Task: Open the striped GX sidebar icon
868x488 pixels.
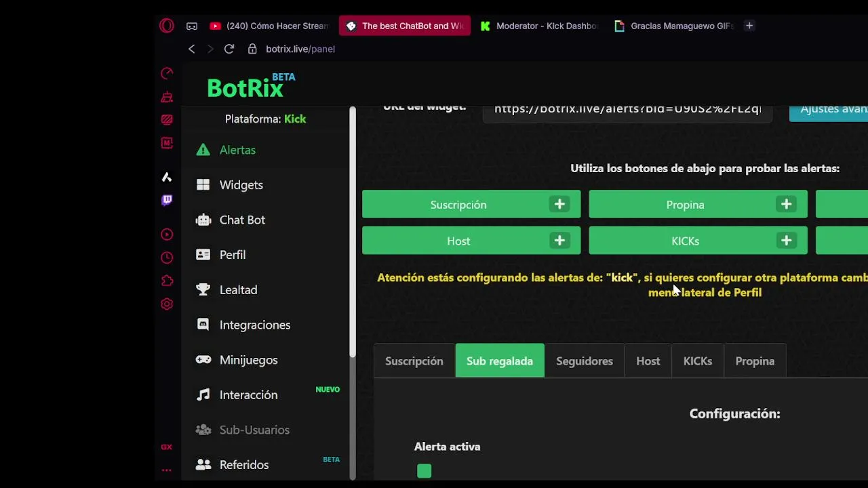Action: [167, 120]
